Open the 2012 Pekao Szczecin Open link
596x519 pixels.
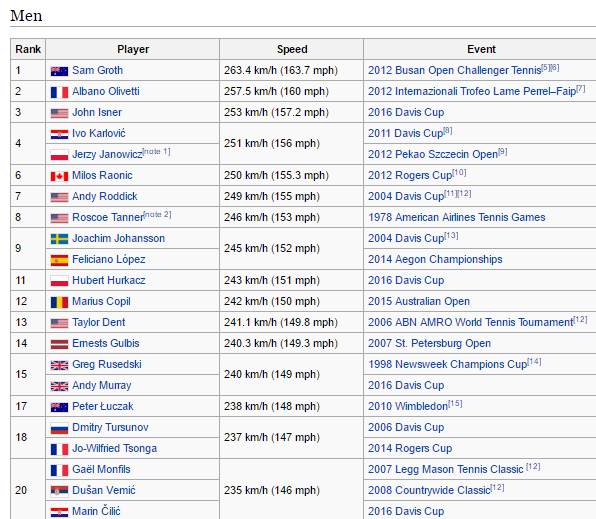433,154
